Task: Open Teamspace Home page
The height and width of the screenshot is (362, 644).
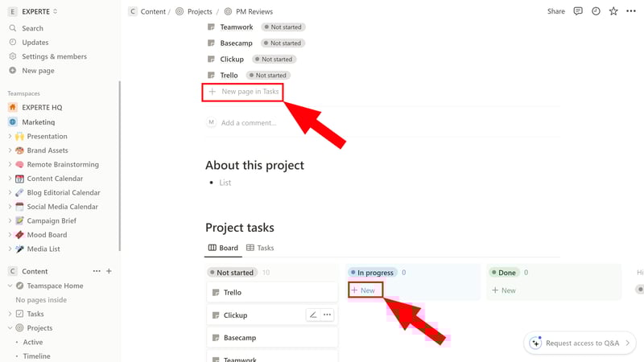Action: 55,286
